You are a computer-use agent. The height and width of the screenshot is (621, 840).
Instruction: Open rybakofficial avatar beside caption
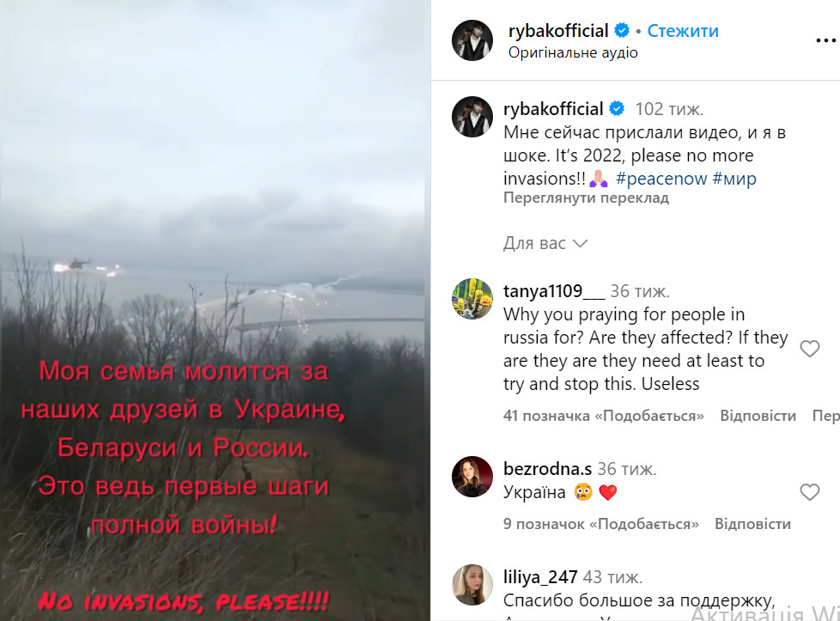coord(472,117)
